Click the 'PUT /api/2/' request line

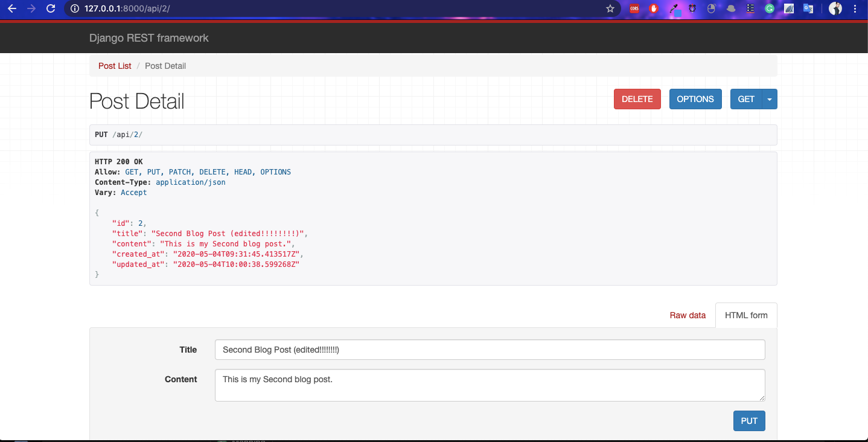tap(119, 135)
